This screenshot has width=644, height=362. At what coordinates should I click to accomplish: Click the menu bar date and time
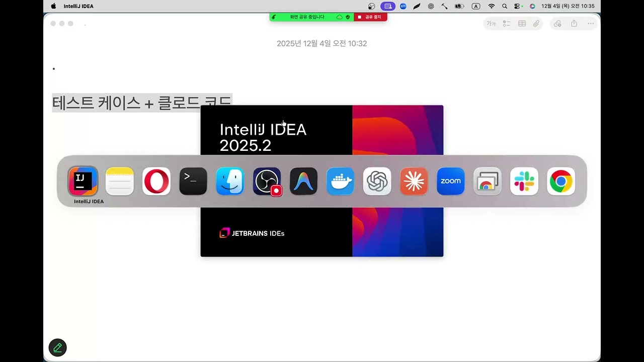pyautogui.click(x=568, y=6)
